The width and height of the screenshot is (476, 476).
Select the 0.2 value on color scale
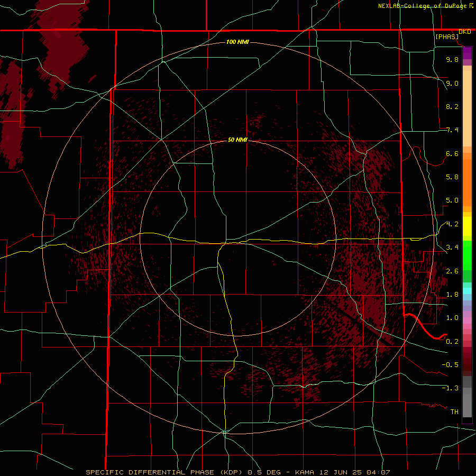[452, 342]
